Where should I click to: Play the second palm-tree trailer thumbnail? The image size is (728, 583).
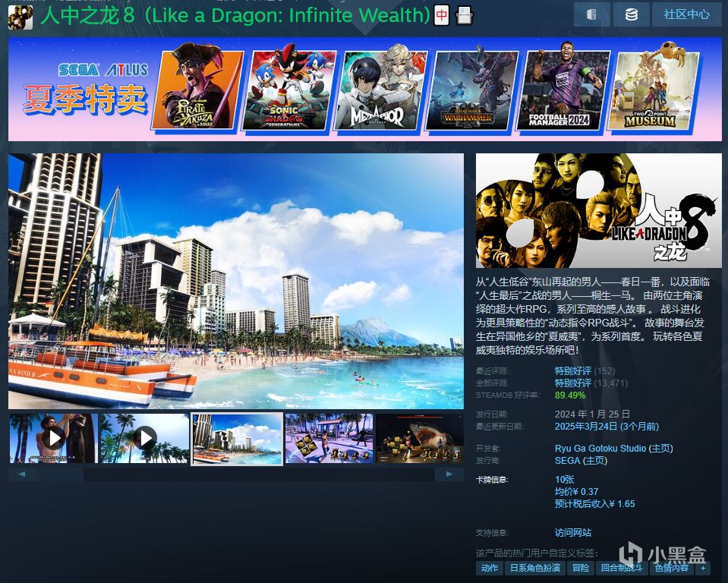tap(145, 438)
